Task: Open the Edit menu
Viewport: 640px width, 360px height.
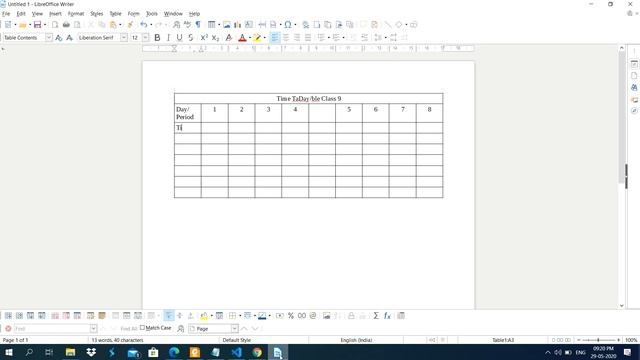Action: pos(21,14)
